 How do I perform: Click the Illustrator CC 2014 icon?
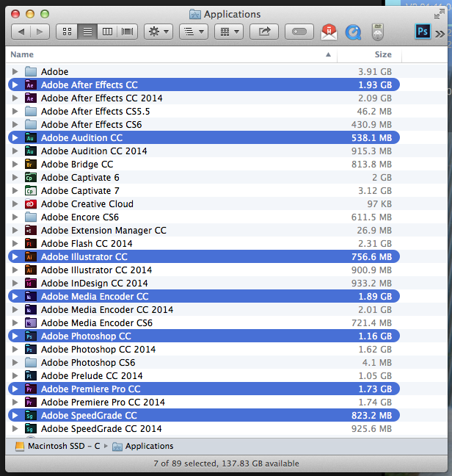pyautogui.click(x=31, y=270)
